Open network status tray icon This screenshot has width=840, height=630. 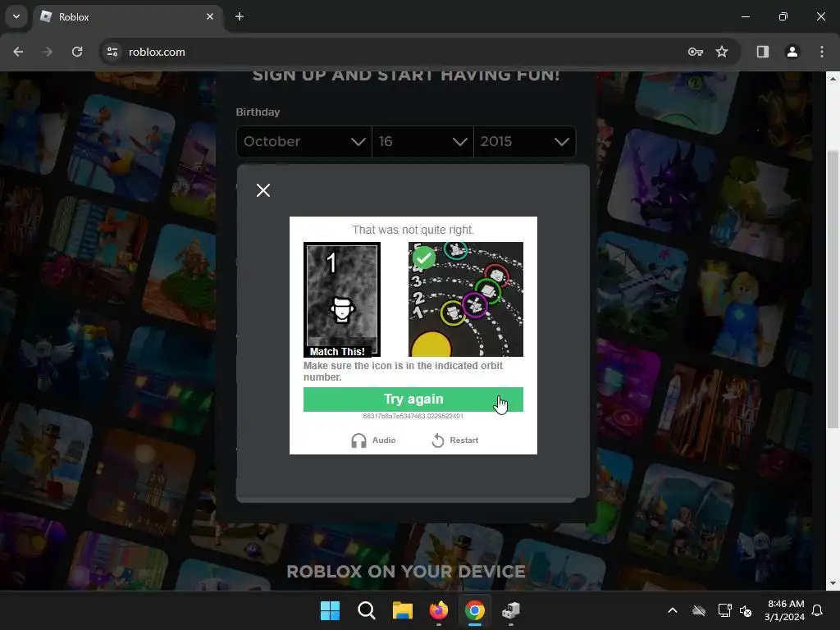coord(724,610)
